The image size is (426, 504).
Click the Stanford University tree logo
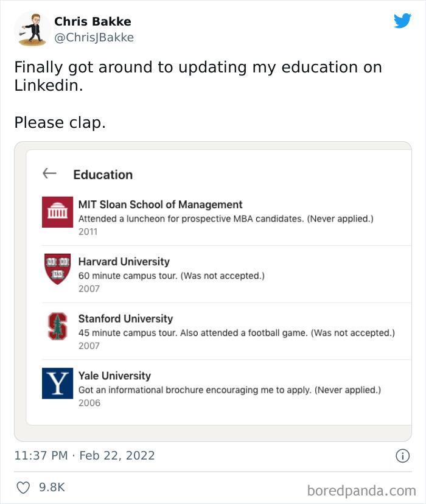pos(57,326)
